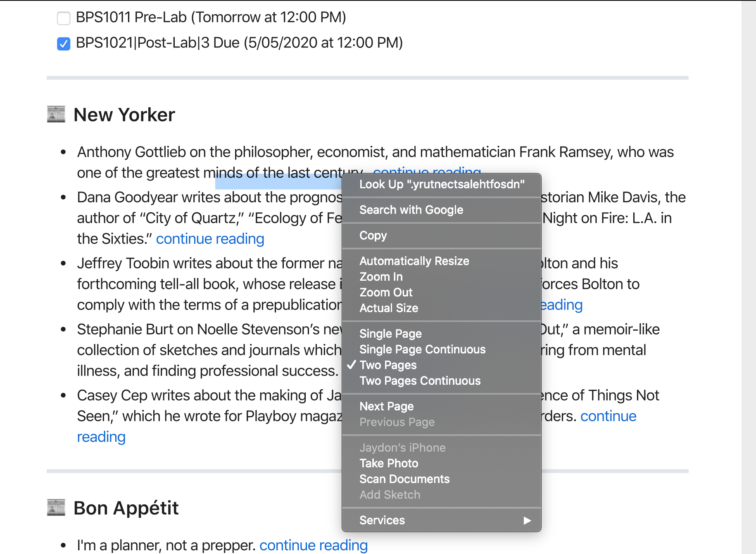This screenshot has width=756, height=554.
Task: Enable Automatically Resize
Action: click(x=414, y=260)
